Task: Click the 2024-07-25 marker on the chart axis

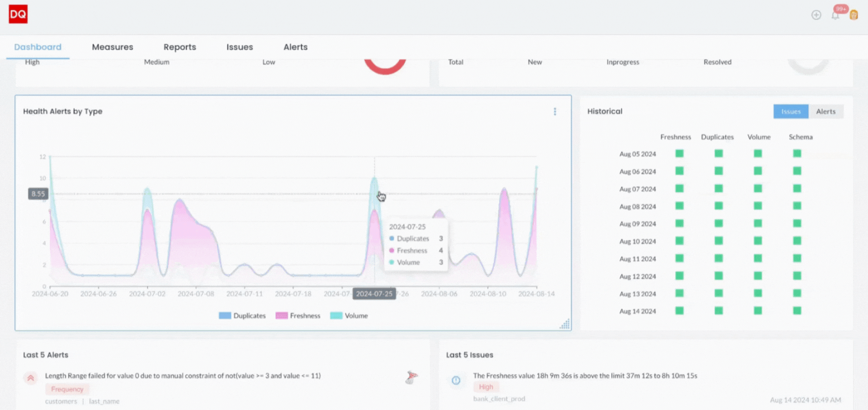Action: pyautogui.click(x=374, y=293)
